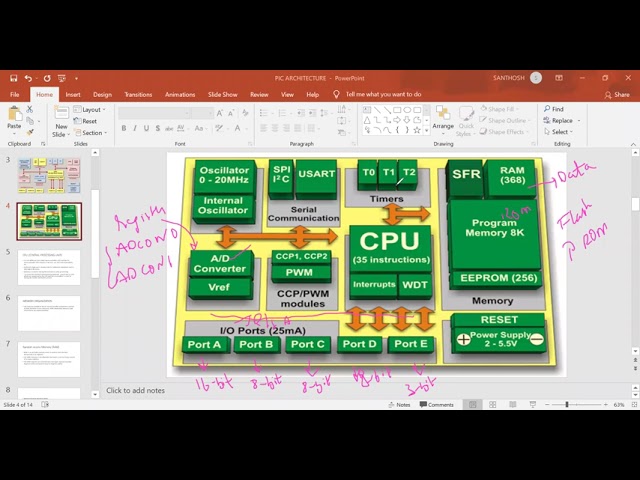This screenshot has height=480, width=640.
Task: Toggle justify text alignment
Action: pyautogui.click(x=298, y=128)
